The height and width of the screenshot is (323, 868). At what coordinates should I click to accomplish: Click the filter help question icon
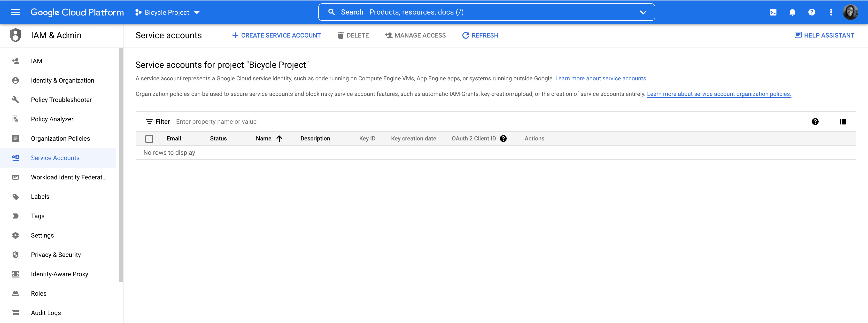pyautogui.click(x=815, y=122)
